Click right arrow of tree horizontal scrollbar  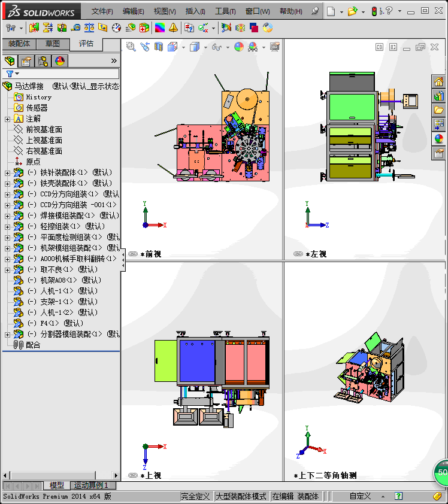click(x=116, y=475)
